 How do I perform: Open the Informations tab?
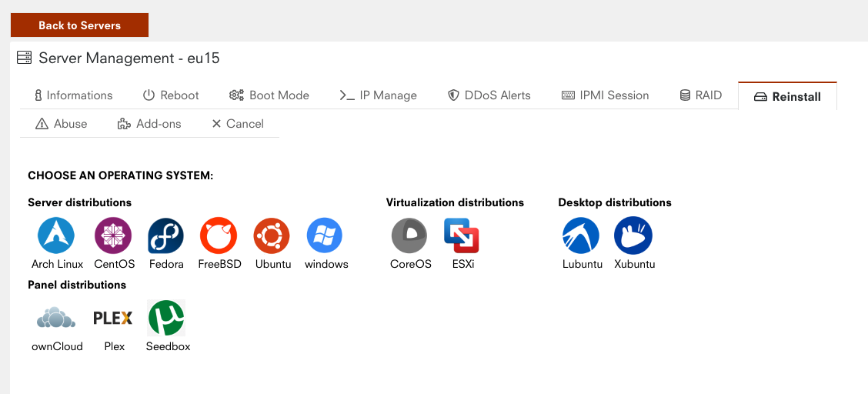(73, 95)
